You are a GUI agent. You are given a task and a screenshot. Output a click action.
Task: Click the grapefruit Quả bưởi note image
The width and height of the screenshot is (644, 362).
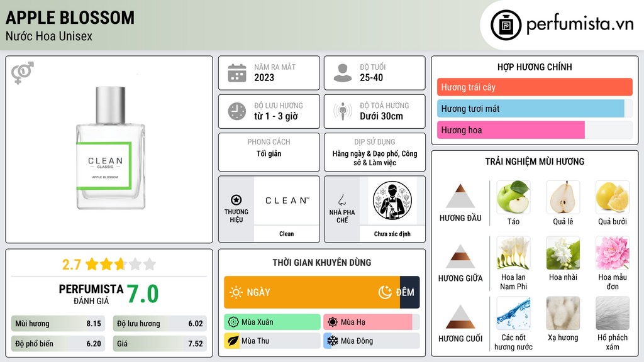(x=613, y=197)
